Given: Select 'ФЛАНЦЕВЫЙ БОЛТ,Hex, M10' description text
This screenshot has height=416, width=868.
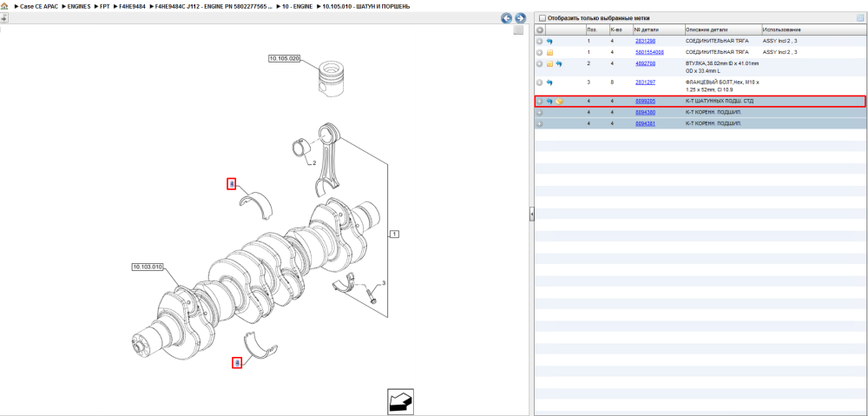Looking at the screenshot, I should [722, 85].
